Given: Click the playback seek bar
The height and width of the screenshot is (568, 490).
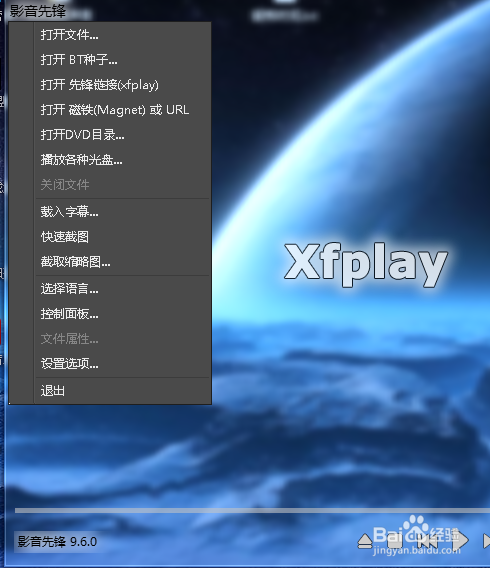Looking at the screenshot, I should (x=252, y=510).
